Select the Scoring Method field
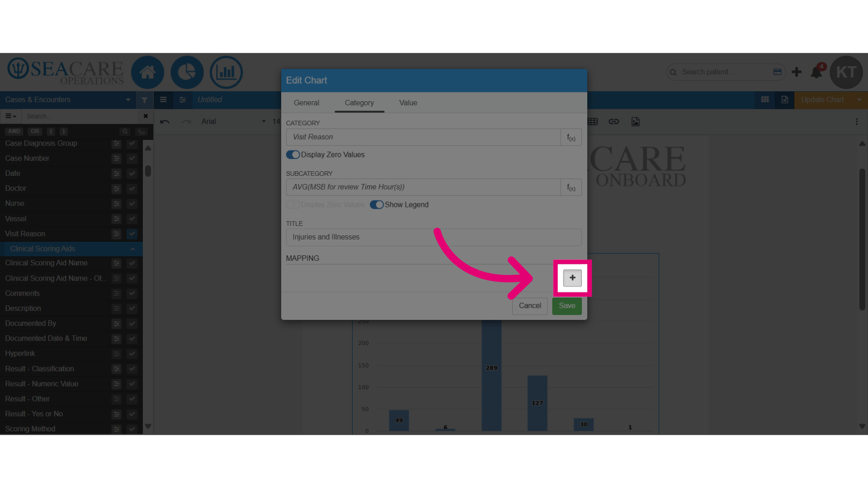 tap(30, 429)
